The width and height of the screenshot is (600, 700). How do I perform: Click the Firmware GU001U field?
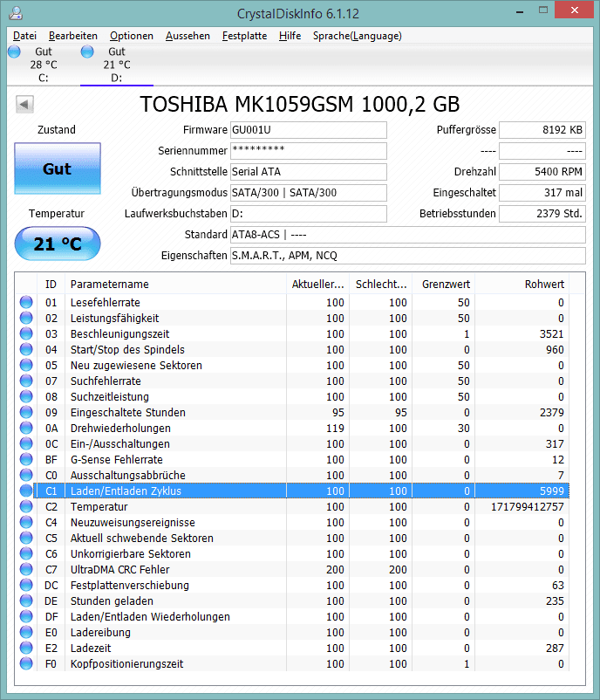[x=308, y=130]
